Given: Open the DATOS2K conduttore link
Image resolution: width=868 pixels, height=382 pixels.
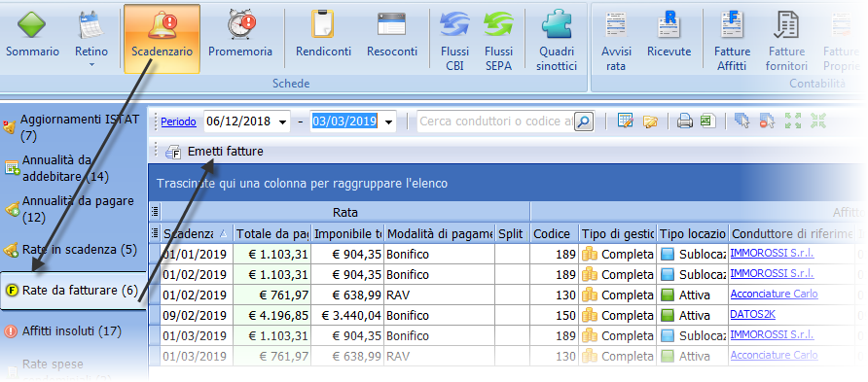Looking at the screenshot, I should click(x=753, y=315).
